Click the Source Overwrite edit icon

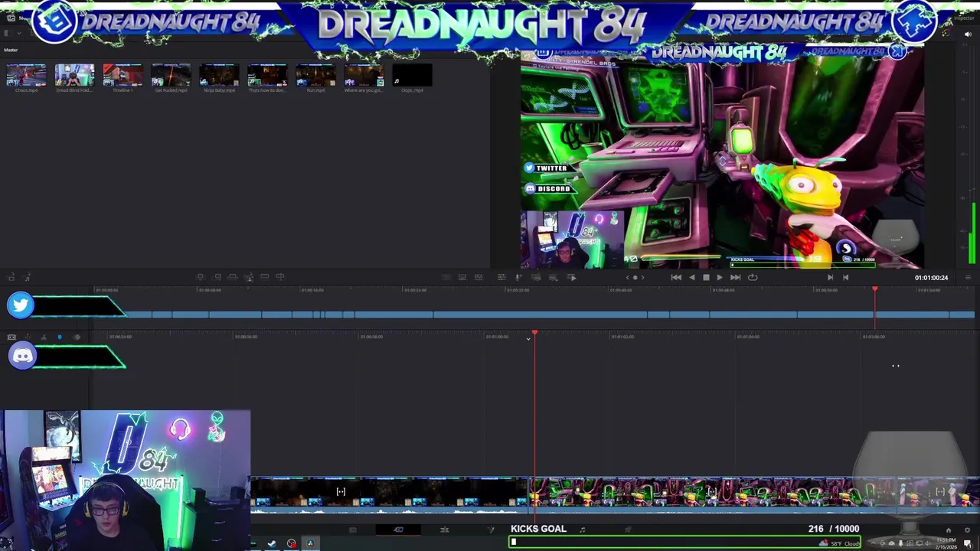click(280, 277)
